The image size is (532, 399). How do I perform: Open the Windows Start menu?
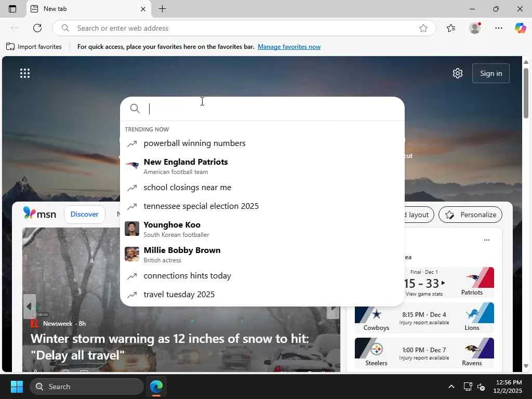point(17,387)
